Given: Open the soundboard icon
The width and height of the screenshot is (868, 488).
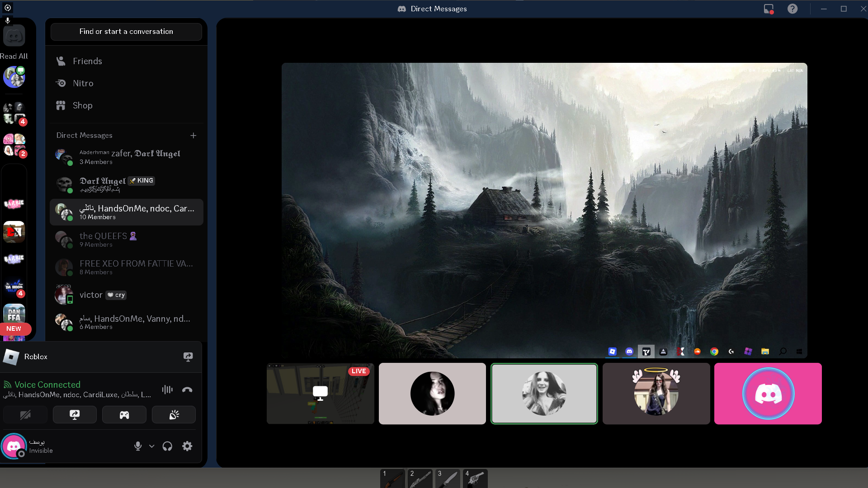Looking at the screenshot, I should 174,415.
